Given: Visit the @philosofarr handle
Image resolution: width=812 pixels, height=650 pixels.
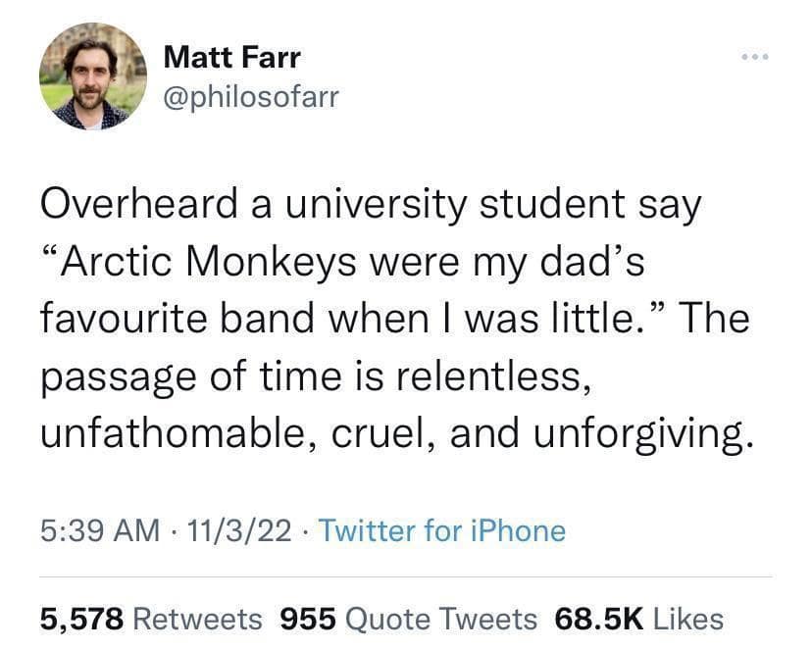Looking at the screenshot, I should [250, 98].
